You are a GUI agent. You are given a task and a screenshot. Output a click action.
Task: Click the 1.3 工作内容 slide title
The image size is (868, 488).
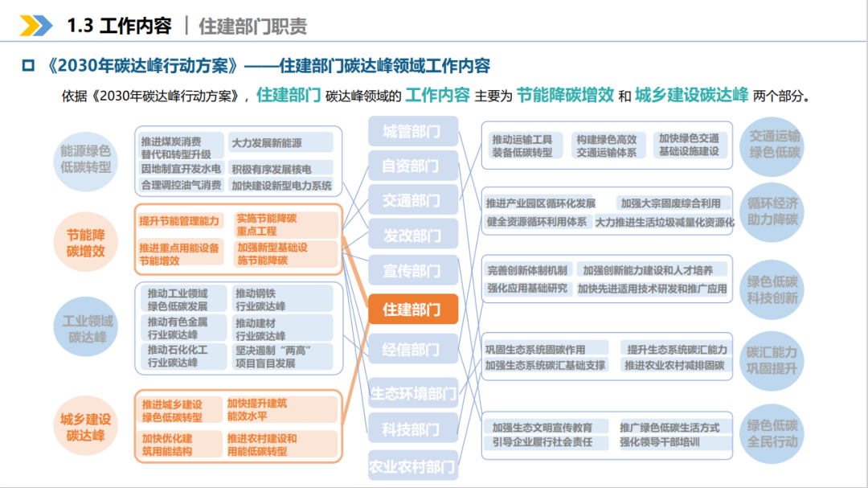(119, 26)
